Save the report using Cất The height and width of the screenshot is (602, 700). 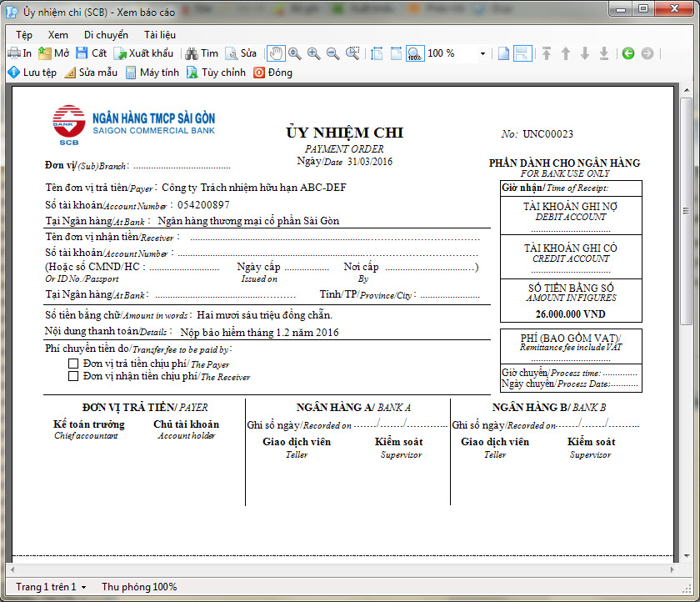92,53
